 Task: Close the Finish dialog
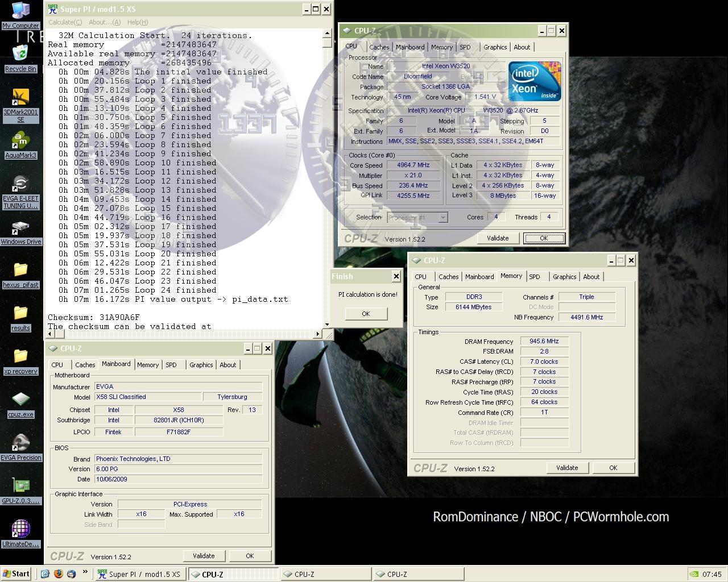tap(396, 276)
